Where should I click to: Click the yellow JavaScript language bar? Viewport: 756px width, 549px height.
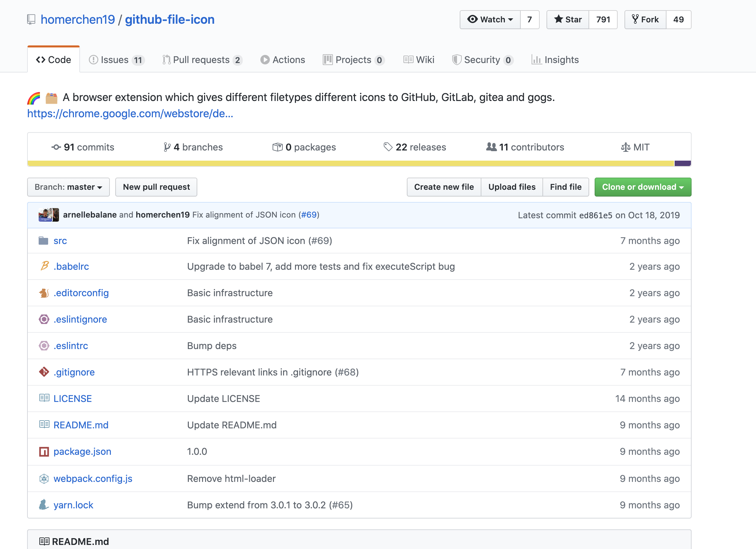point(339,163)
